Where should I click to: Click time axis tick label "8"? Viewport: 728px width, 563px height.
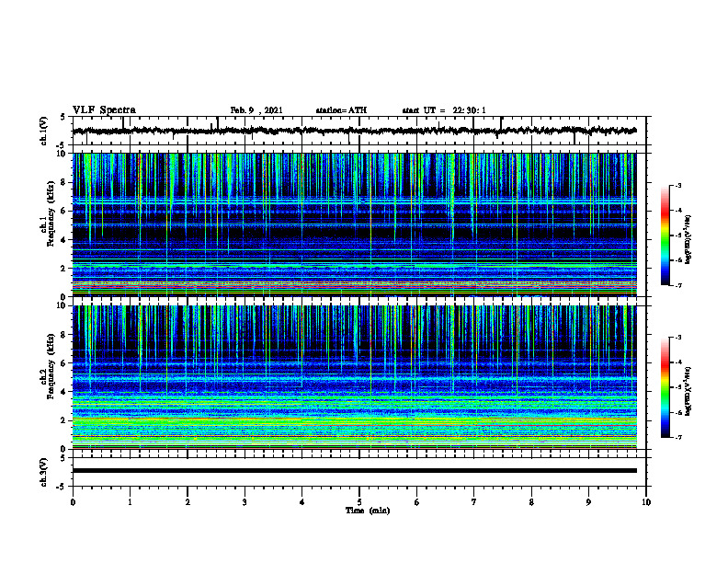pos(531,502)
